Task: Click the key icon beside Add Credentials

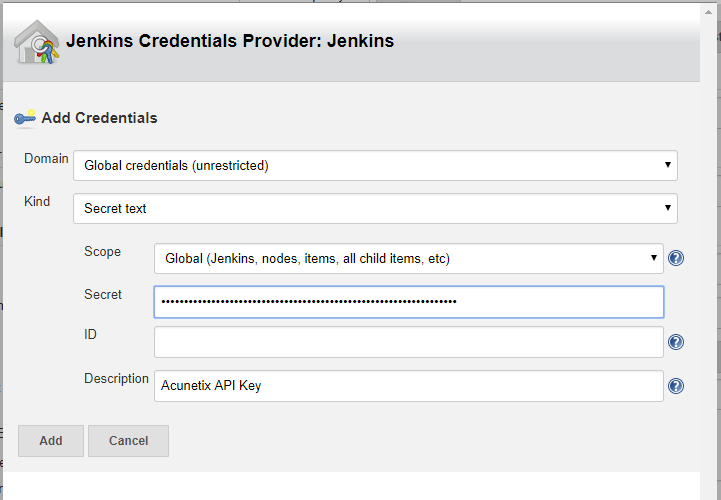Action: coord(25,117)
